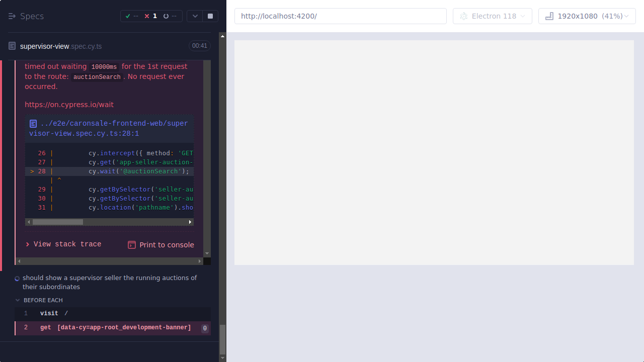
Task: Click the Specs list hamburger icon
Action: coord(12,16)
